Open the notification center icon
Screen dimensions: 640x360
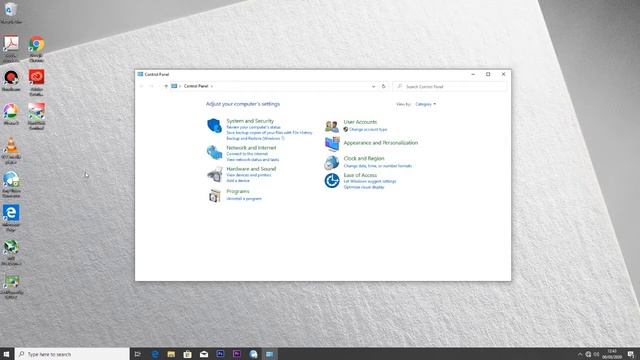(631, 354)
